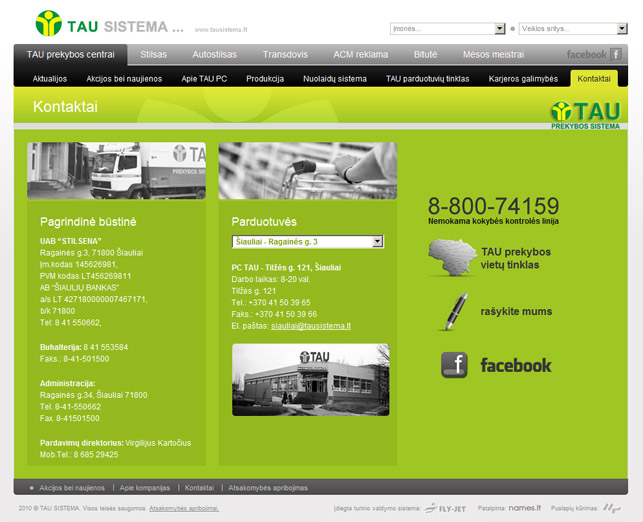Click Atsakomybės apribojimas in the grey footer bar
This screenshot has height=522, width=643.
268,488
